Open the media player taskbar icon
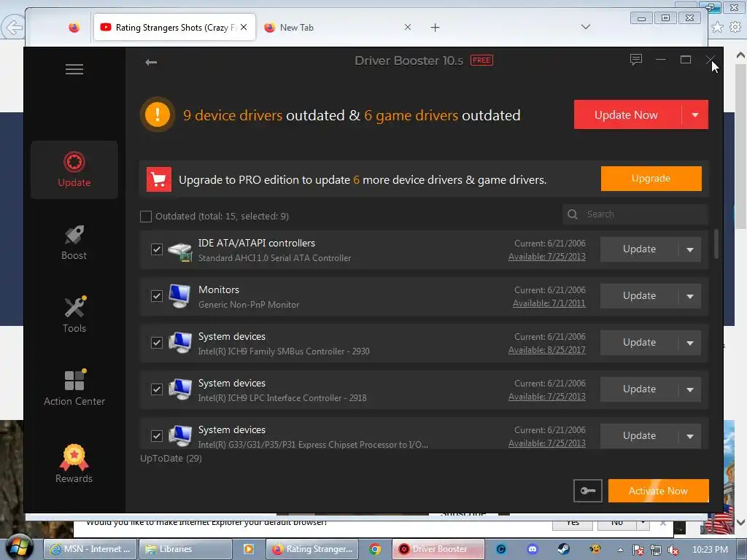This screenshot has height=560, width=747. click(x=249, y=549)
